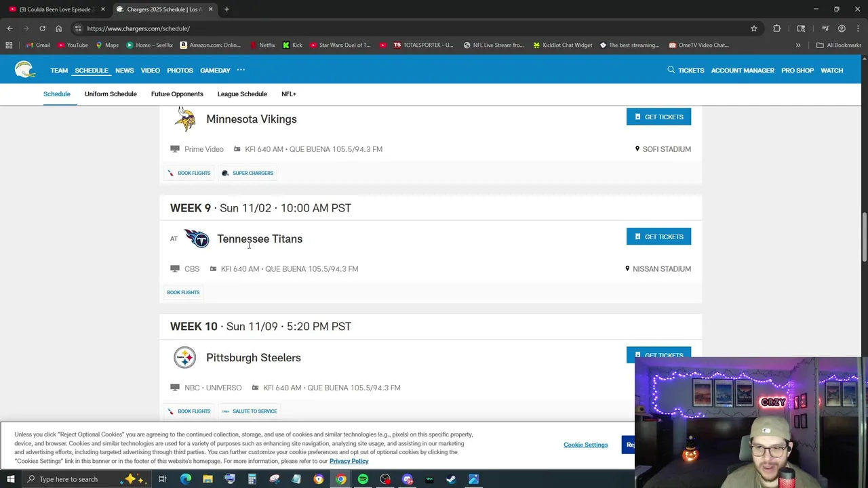Click WATCH in the top navigation

point(832,70)
